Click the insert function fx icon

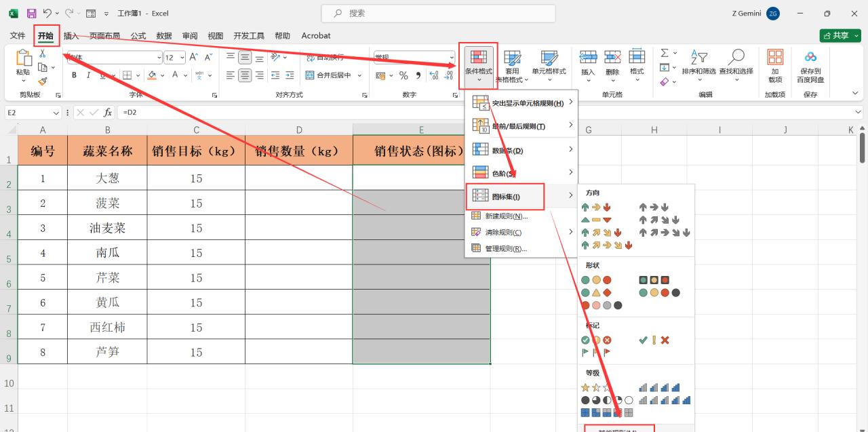pos(108,113)
